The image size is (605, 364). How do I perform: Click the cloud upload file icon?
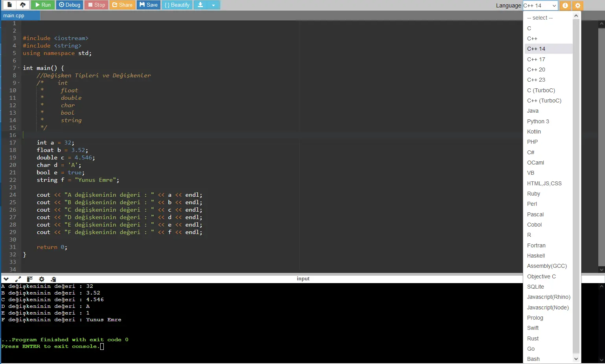[x=23, y=5]
